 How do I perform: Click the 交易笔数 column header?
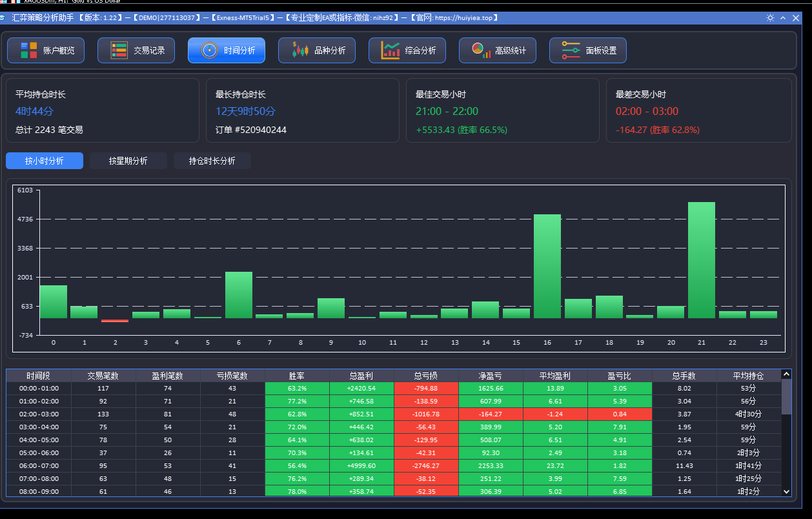click(103, 376)
